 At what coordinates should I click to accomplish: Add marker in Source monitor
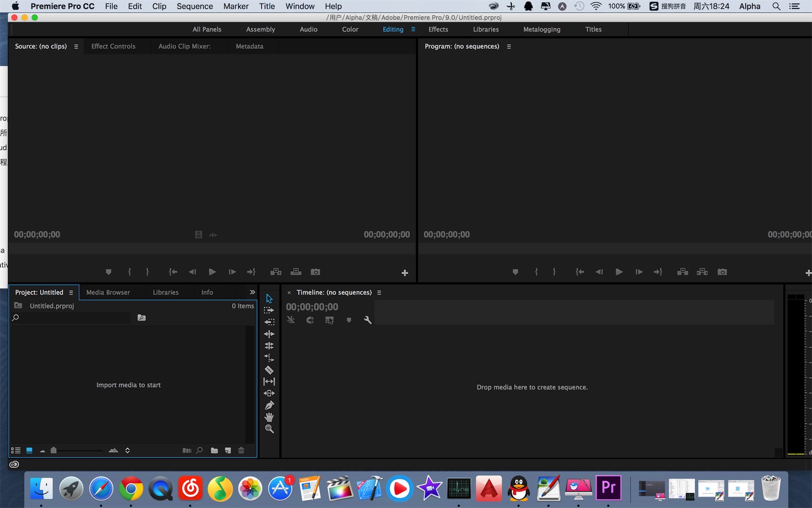[109, 272]
